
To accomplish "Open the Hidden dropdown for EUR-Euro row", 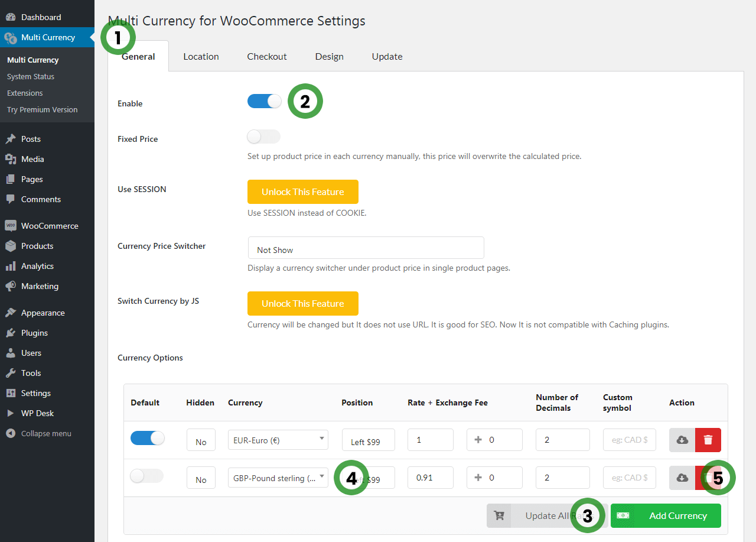I will [x=201, y=440].
